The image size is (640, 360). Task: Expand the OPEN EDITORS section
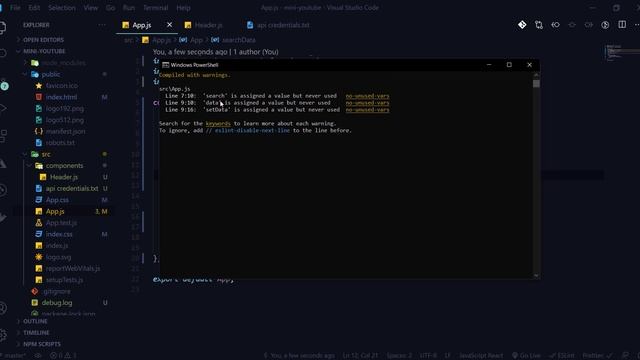[x=43, y=40]
